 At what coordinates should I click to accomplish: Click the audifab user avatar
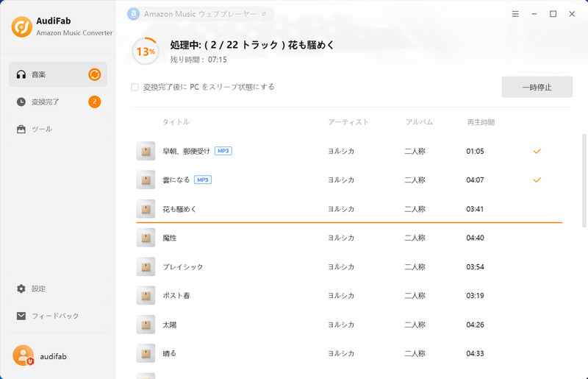pyautogui.click(x=24, y=355)
